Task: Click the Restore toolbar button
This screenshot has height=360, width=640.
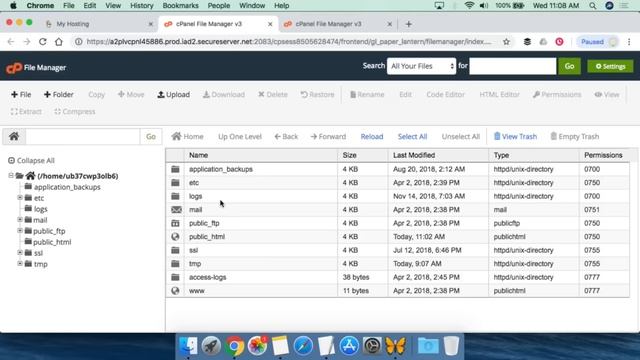Action: 317,94
